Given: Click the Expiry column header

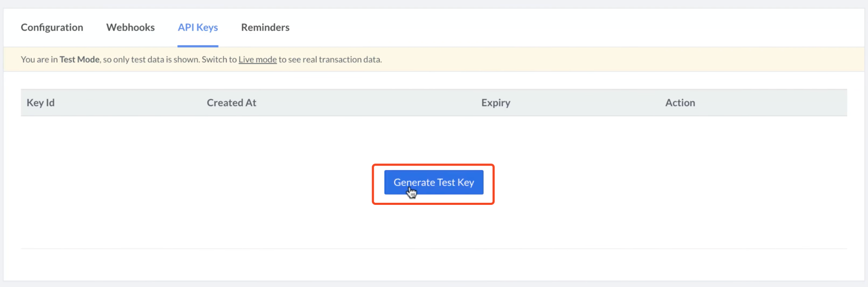Looking at the screenshot, I should click(495, 103).
